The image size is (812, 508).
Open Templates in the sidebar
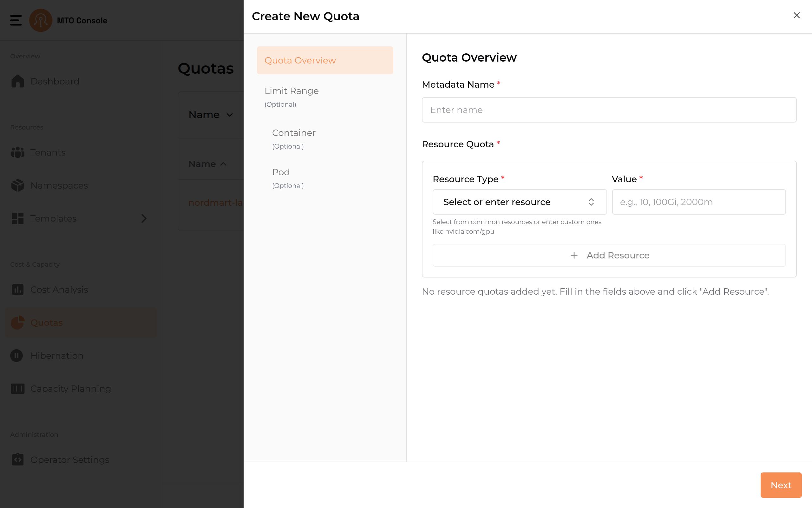(x=81, y=218)
